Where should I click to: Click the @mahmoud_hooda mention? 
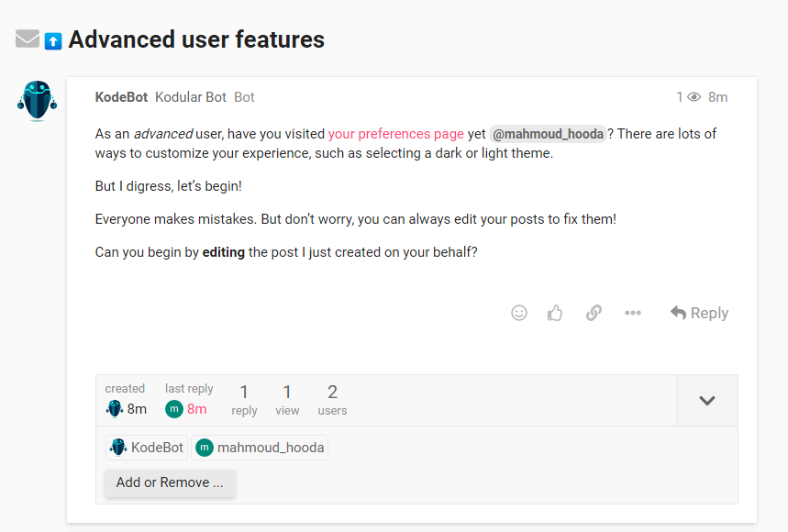tap(548, 134)
